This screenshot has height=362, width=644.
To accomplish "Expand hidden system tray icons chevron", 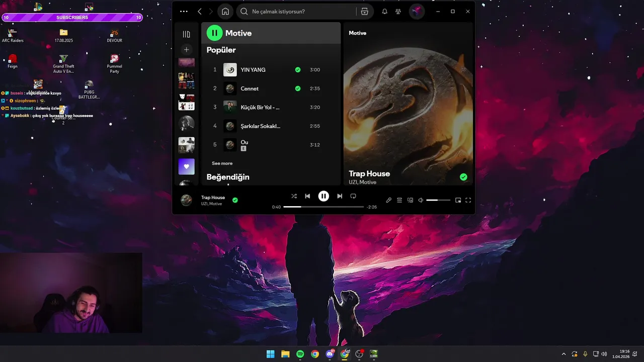I will tap(563, 354).
